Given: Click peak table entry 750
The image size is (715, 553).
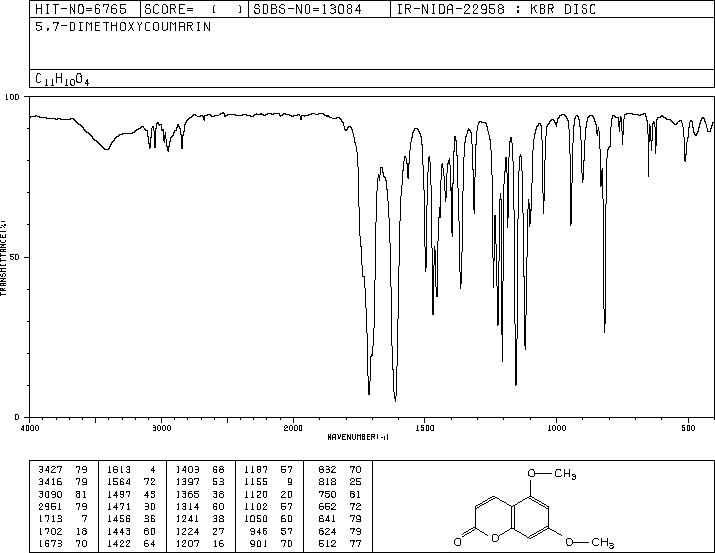Looking at the screenshot, I should (327, 494).
